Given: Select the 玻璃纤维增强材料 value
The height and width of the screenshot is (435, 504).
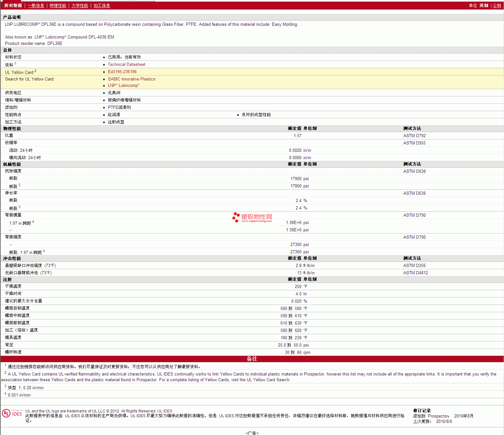Looking at the screenshot, I should (x=124, y=100).
